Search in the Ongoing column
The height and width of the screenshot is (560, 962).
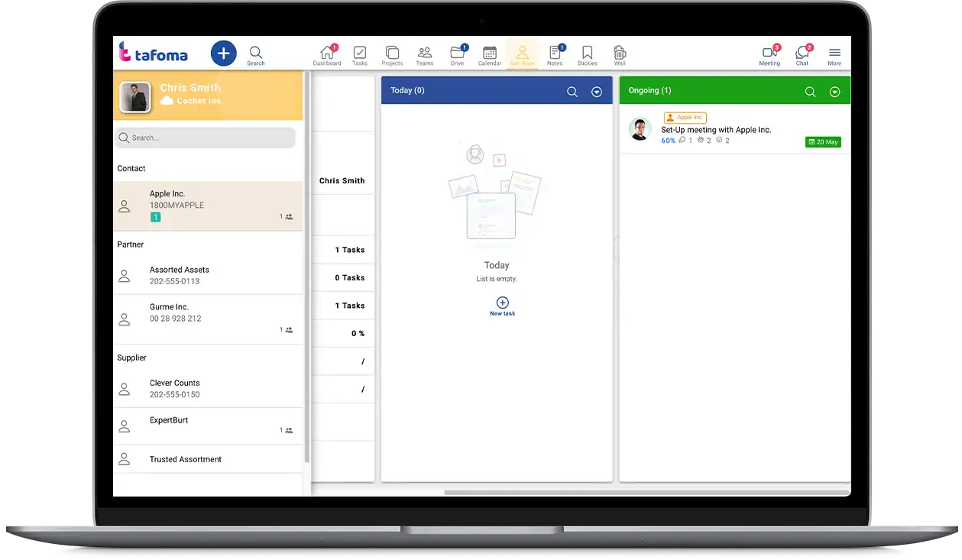tap(810, 92)
